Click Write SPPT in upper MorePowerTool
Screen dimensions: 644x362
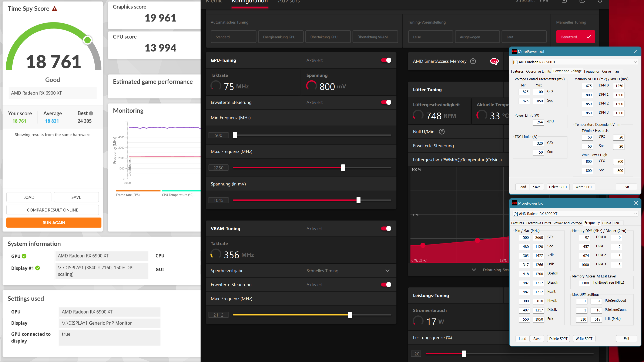(x=584, y=187)
